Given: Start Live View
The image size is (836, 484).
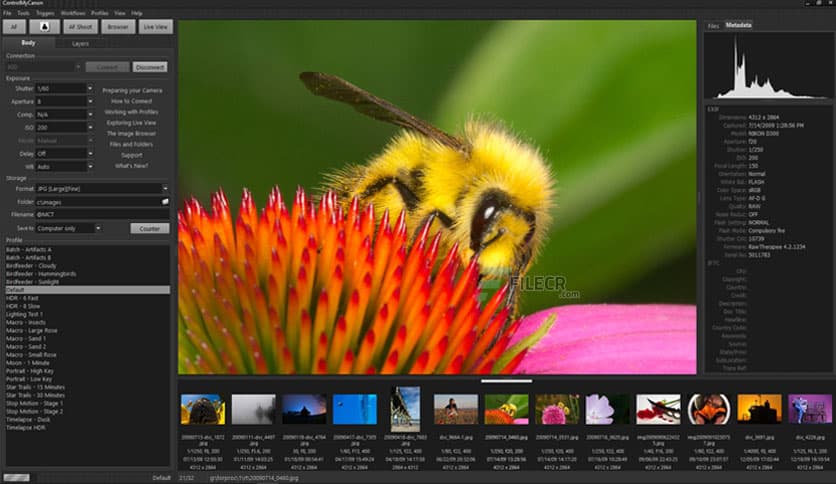Looking at the screenshot, I should tap(156, 27).
